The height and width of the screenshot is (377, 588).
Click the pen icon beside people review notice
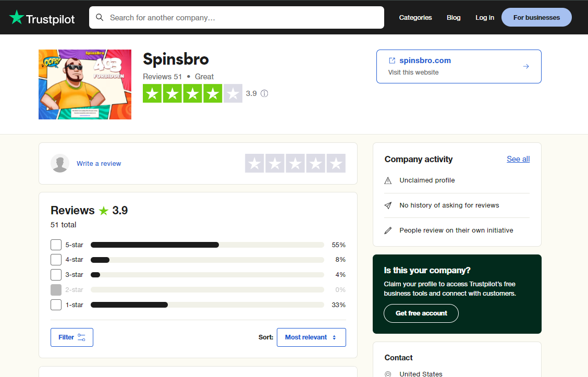(388, 230)
